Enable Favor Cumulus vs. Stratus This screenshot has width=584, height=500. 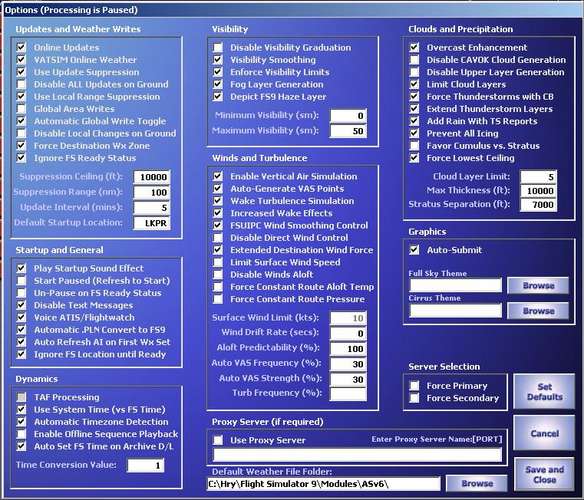(414, 146)
